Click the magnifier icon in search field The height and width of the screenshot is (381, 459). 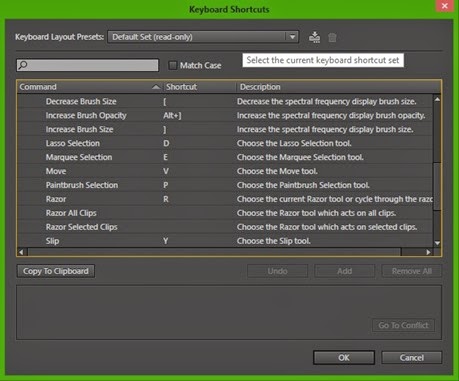[23, 65]
